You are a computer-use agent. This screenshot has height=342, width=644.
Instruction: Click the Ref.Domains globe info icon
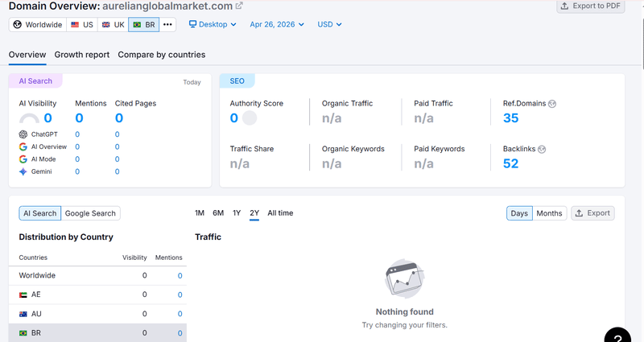552,104
